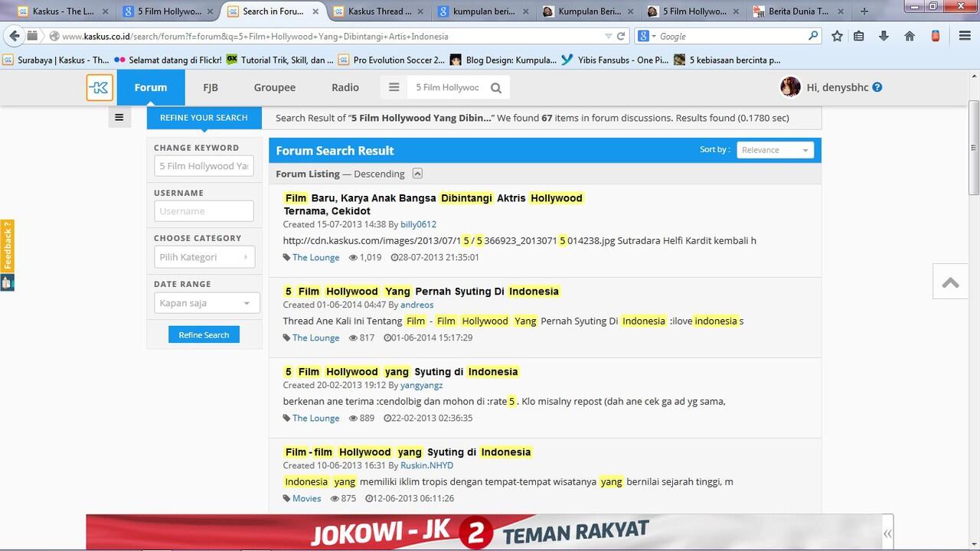Image resolution: width=980 pixels, height=551 pixels.
Task: Open the 'Pro Evolution Soccer 2...' bookmark
Action: click(391, 60)
